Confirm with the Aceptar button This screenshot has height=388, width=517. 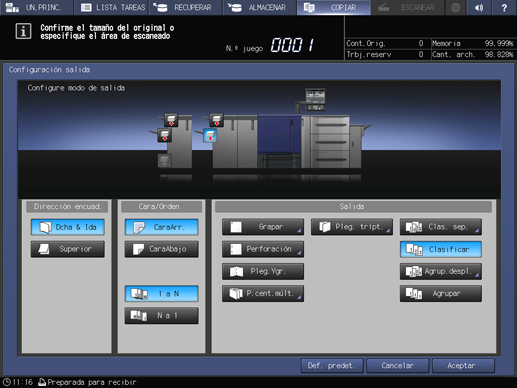click(x=463, y=366)
